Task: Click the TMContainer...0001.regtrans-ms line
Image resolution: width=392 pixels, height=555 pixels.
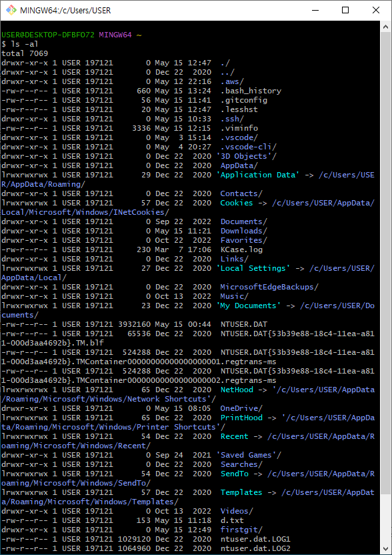Action: coord(139,362)
